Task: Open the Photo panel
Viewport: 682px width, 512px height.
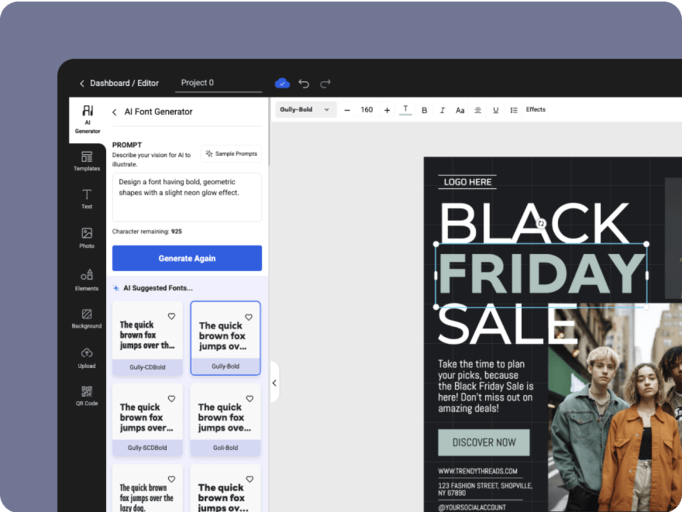Action: coord(87,238)
